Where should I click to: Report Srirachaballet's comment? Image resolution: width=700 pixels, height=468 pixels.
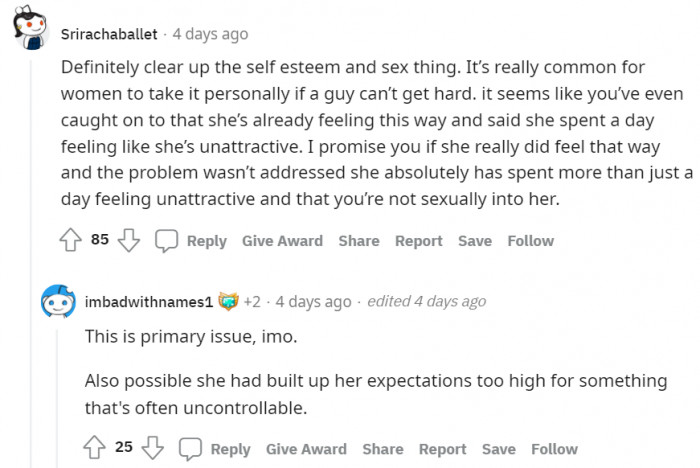(418, 240)
